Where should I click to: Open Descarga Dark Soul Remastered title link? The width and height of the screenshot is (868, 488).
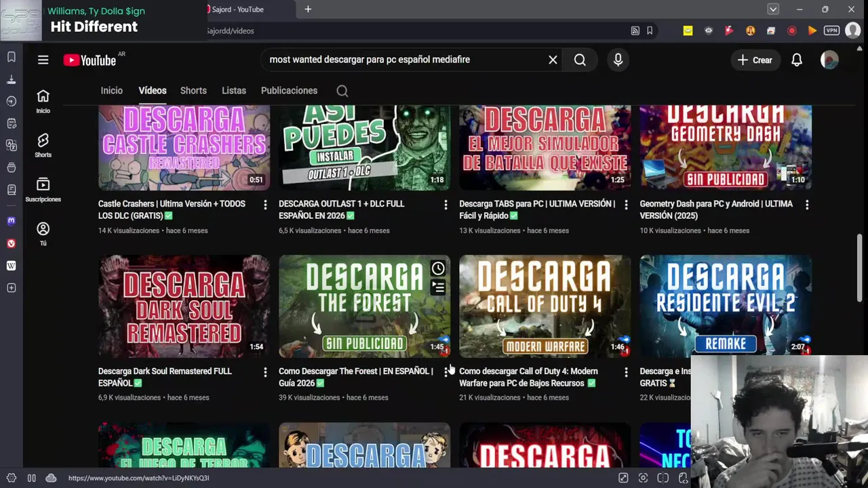pos(165,377)
